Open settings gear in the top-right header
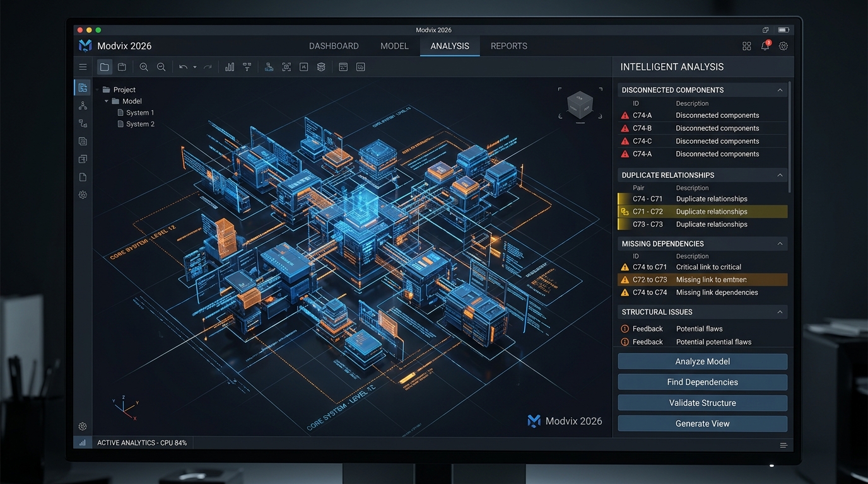 pos(783,46)
